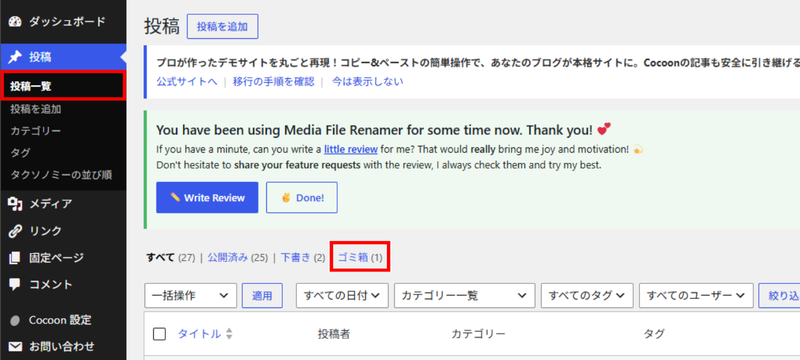This screenshot has width=800, height=360.
Task: Click the リンク chain link icon
Action: 16,231
